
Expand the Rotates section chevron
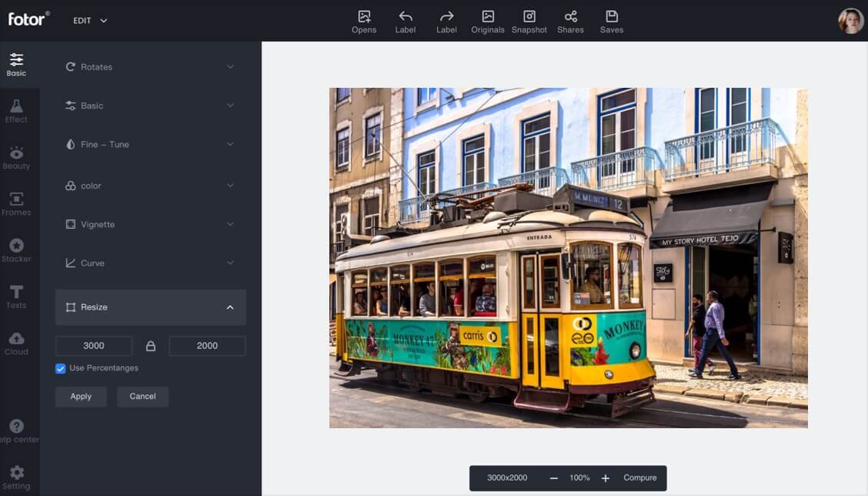230,67
